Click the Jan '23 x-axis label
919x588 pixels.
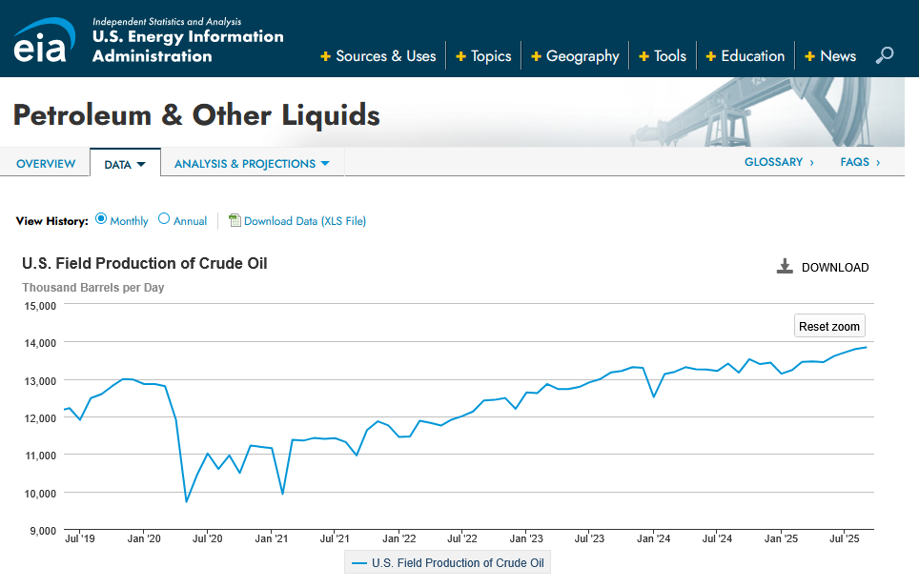coord(526,538)
